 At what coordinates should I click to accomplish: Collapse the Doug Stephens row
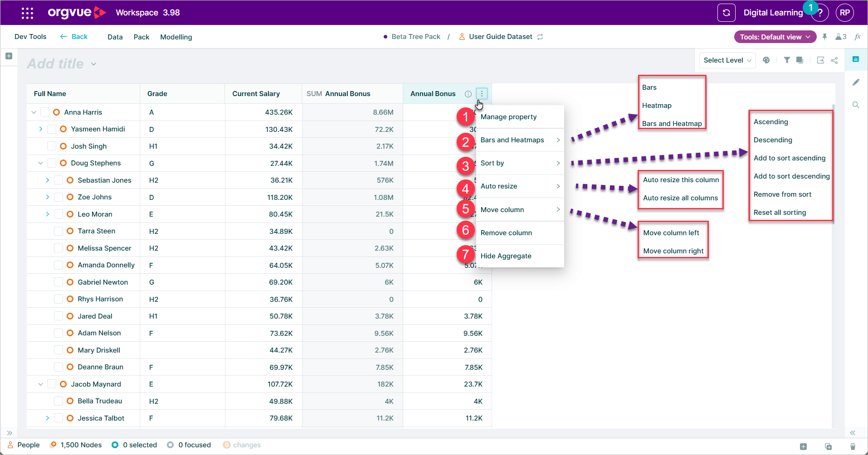[40, 163]
